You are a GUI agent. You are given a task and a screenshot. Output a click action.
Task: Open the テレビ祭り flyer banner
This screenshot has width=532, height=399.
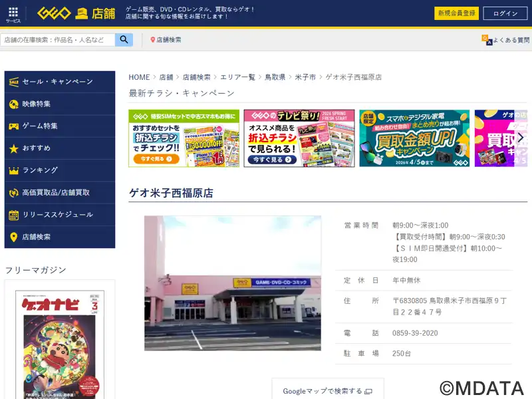point(299,138)
